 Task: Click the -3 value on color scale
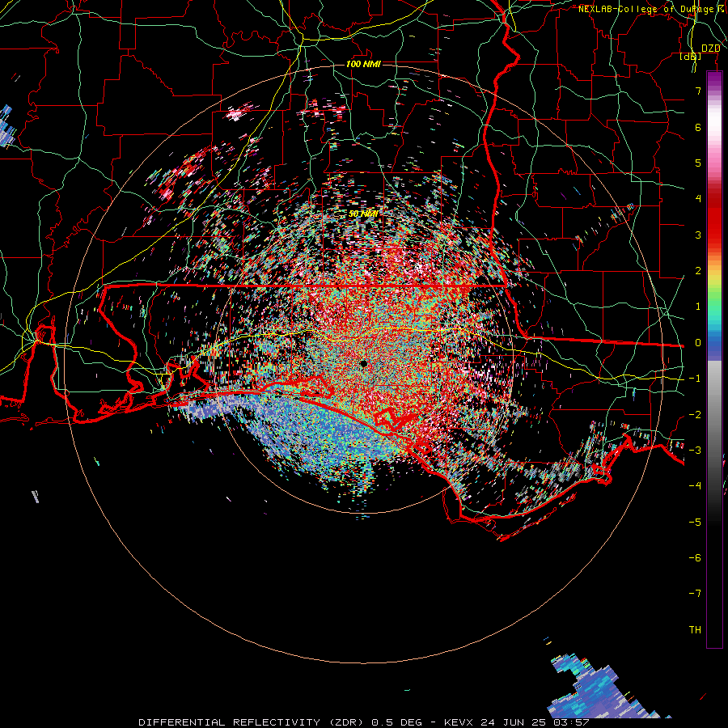695,451
